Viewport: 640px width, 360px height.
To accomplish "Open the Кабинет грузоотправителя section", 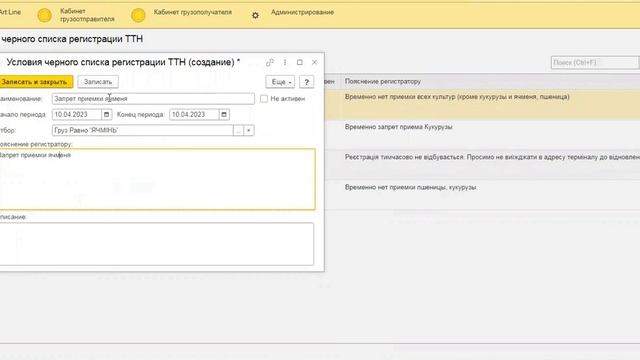I will (x=87, y=15).
